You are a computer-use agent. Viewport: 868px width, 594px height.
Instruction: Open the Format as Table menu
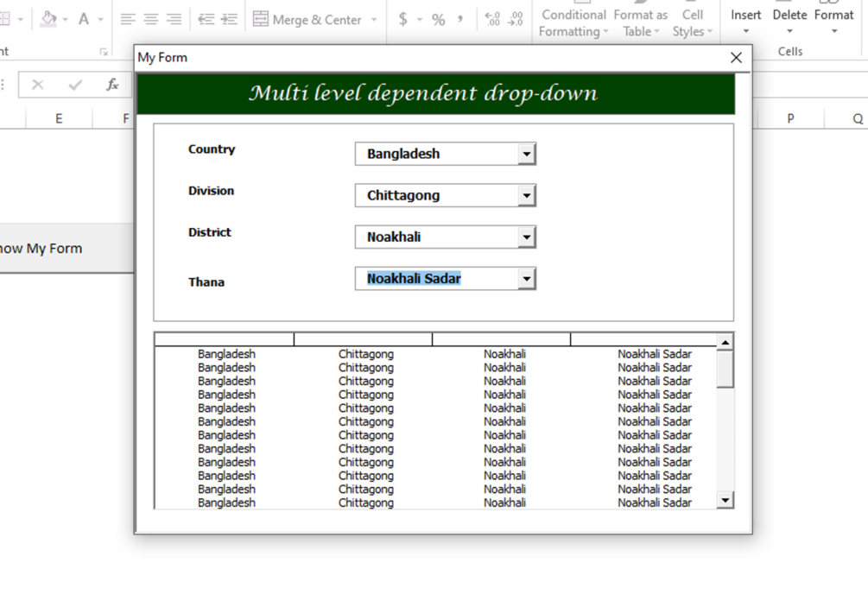coord(641,22)
